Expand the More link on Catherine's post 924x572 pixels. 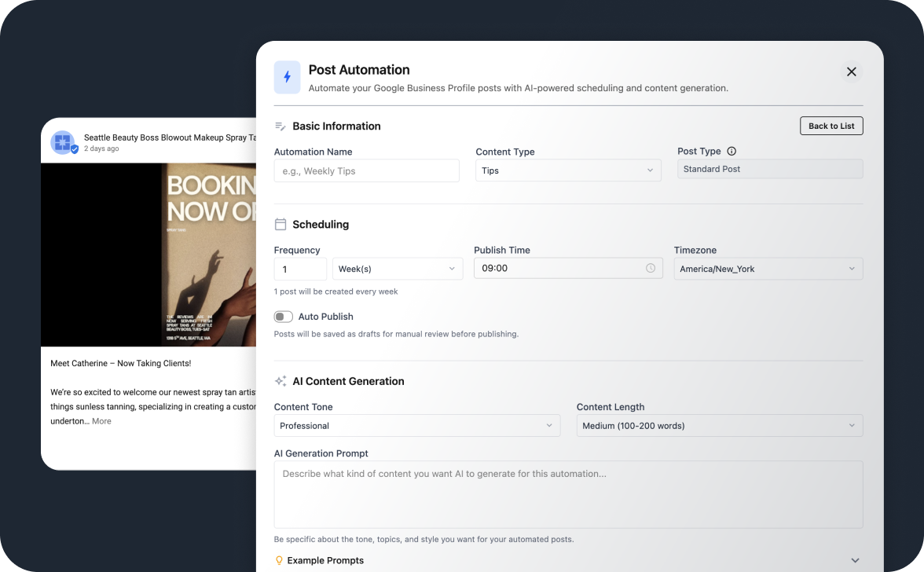click(x=101, y=420)
